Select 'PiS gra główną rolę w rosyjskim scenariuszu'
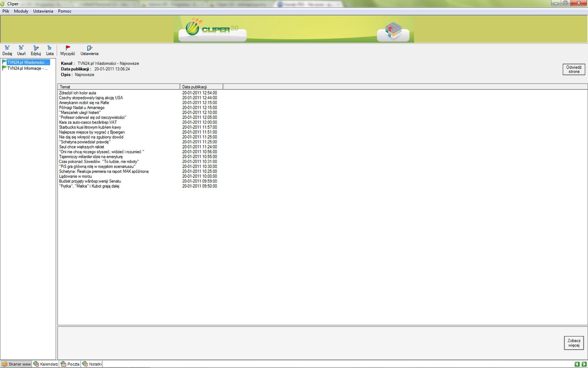The width and height of the screenshot is (588, 368). pyautogui.click(x=97, y=166)
